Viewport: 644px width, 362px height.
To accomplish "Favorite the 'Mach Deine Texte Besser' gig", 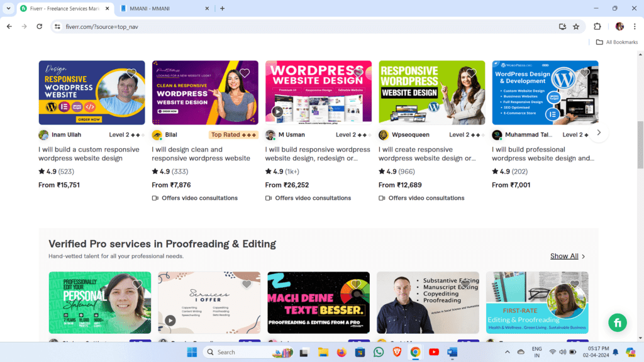I will click(356, 283).
